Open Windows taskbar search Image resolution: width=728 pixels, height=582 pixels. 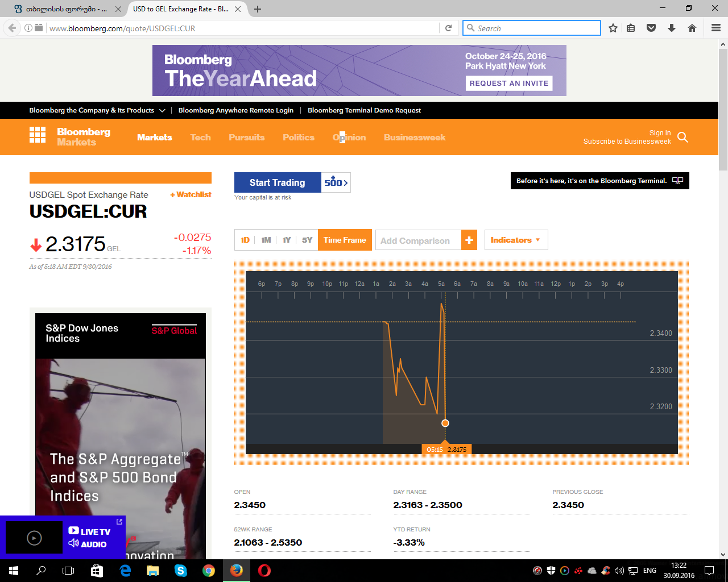41,571
